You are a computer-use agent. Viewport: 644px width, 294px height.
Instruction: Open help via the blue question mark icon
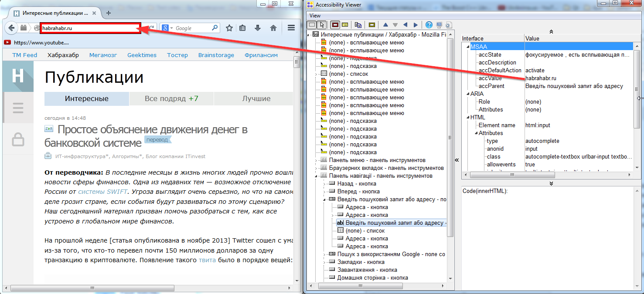[429, 25]
